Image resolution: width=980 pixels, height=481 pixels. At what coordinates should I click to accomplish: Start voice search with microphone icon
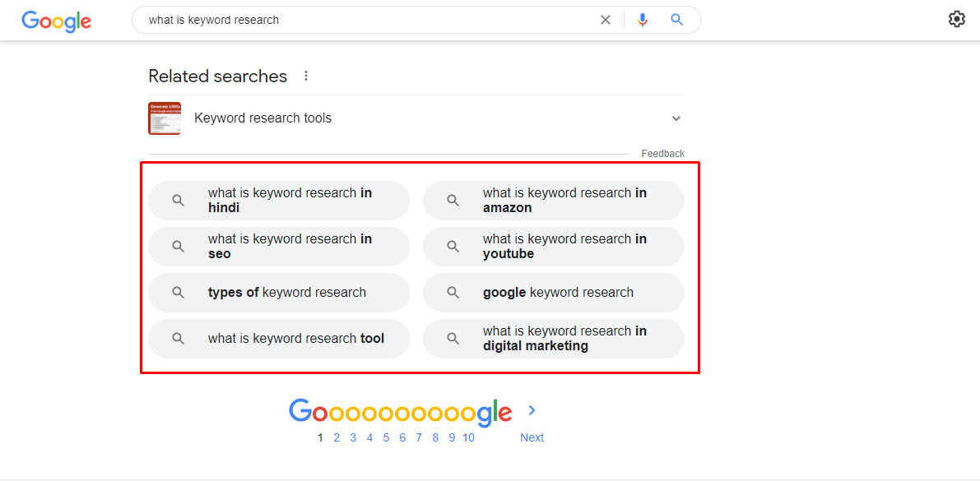coord(643,20)
